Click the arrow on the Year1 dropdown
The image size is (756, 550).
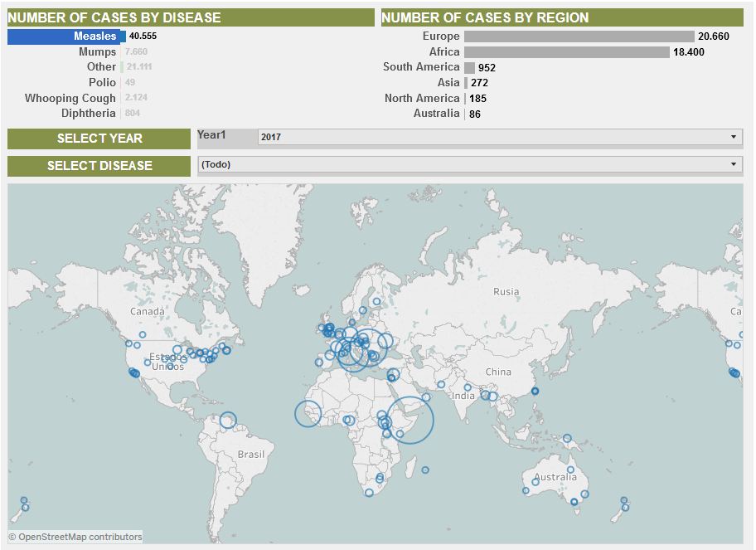[x=734, y=138]
